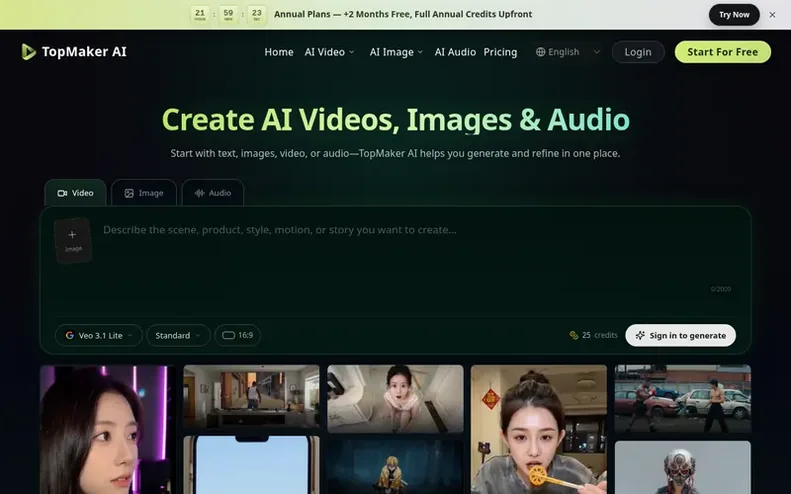Screen dimensions: 791x494
Task: Open thumbnail of girl looking up at camera
Action: [395, 399]
